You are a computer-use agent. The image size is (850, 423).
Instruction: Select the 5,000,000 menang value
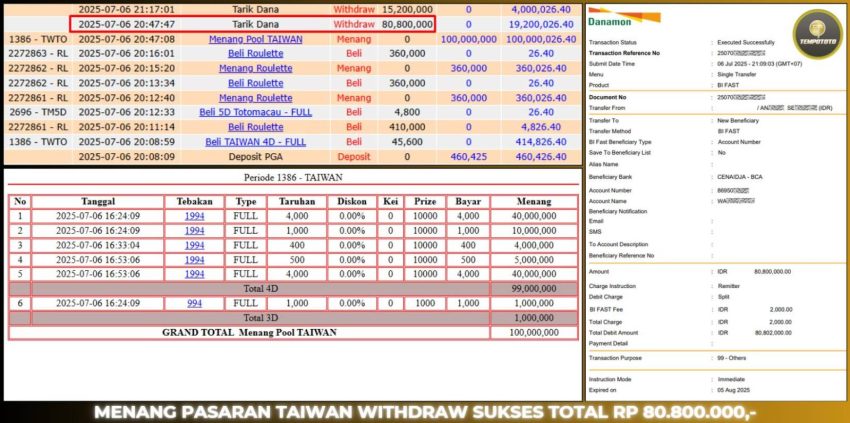[534, 260]
